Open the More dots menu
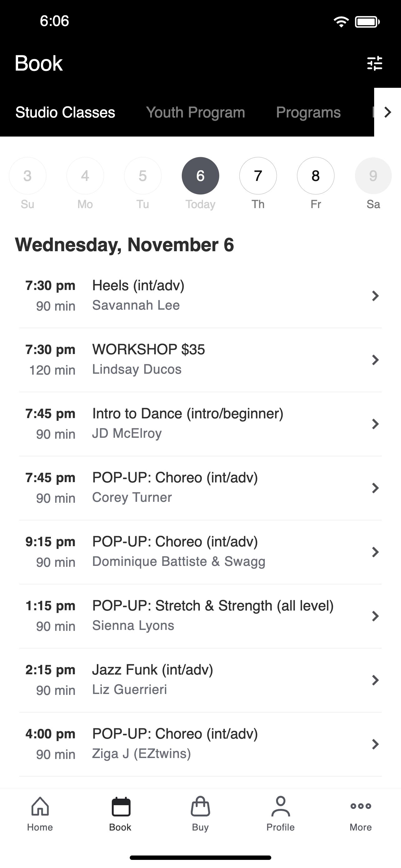Screen dimensions: 401x868 pos(361,806)
